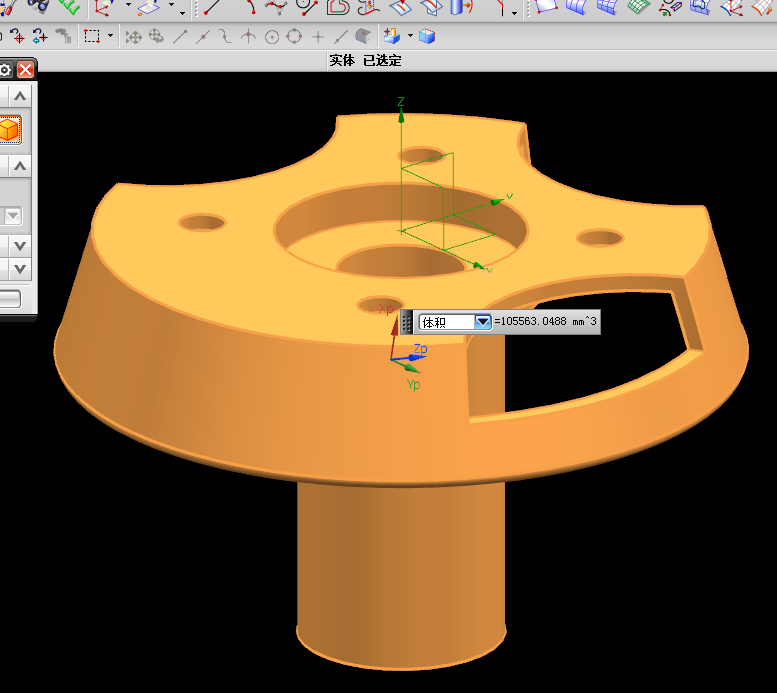The height and width of the screenshot is (693, 777).
Task: Collapse the first dialog section chevron
Action: tap(20, 96)
